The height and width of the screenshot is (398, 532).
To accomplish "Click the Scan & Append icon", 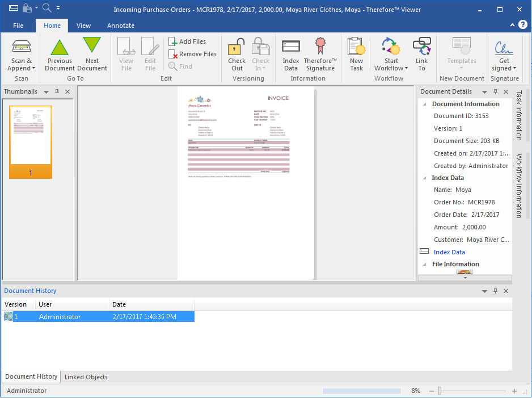I will click(x=22, y=48).
